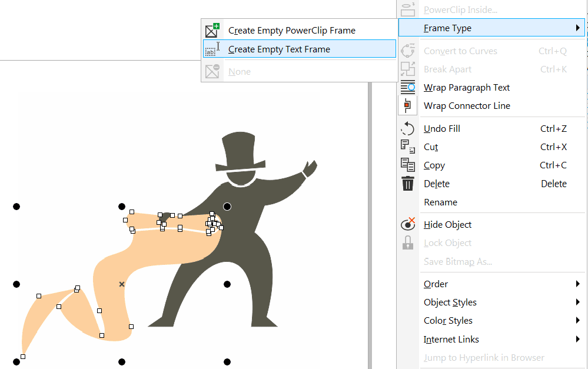Viewport: 588px width, 369px height.
Task: Click the Undo Fill arrow icon
Action: 408,129
